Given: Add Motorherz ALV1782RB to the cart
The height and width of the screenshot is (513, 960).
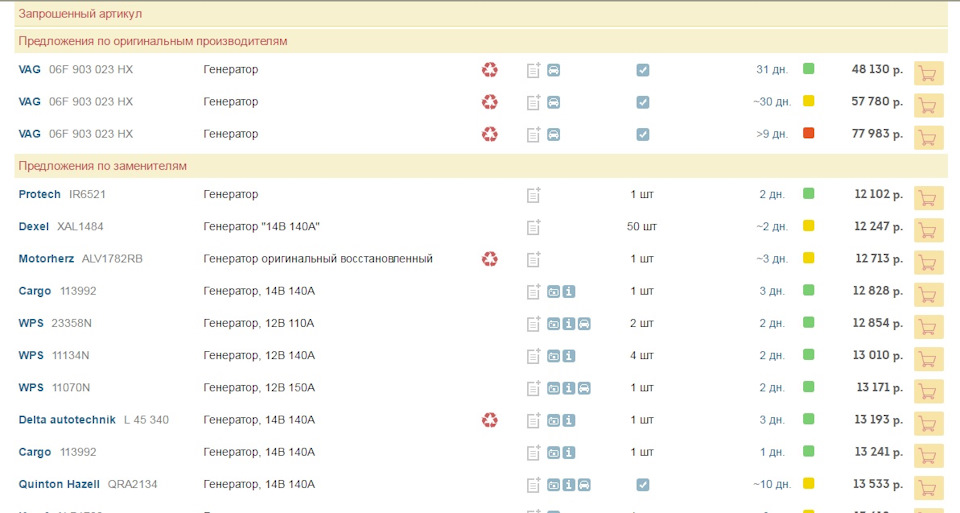Looking at the screenshot, I should click(x=928, y=263).
